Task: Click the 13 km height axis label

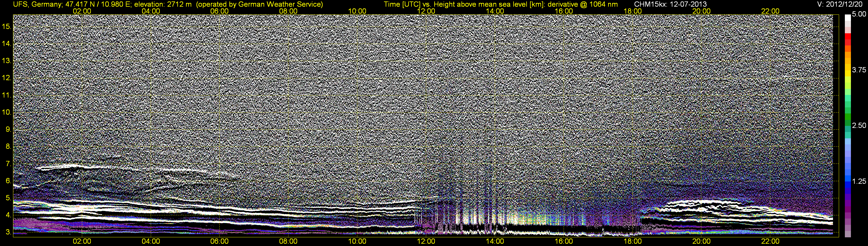Action: pyautogui.click(x=6, y=61)
